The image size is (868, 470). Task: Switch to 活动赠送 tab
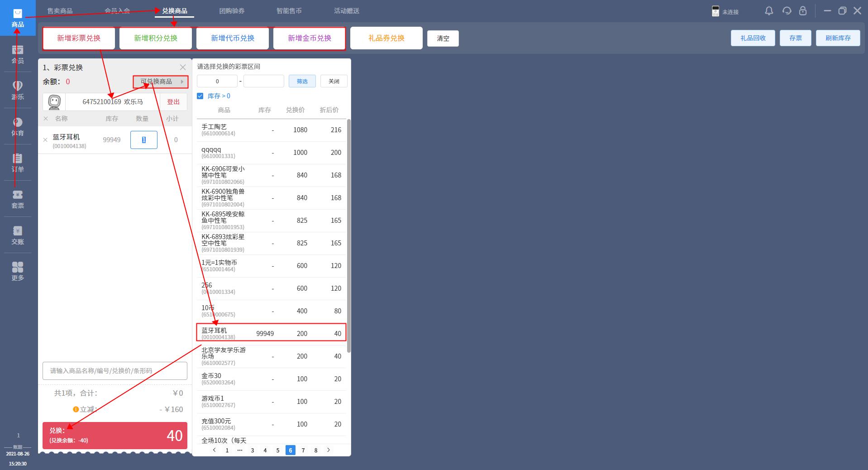[347, 11]
